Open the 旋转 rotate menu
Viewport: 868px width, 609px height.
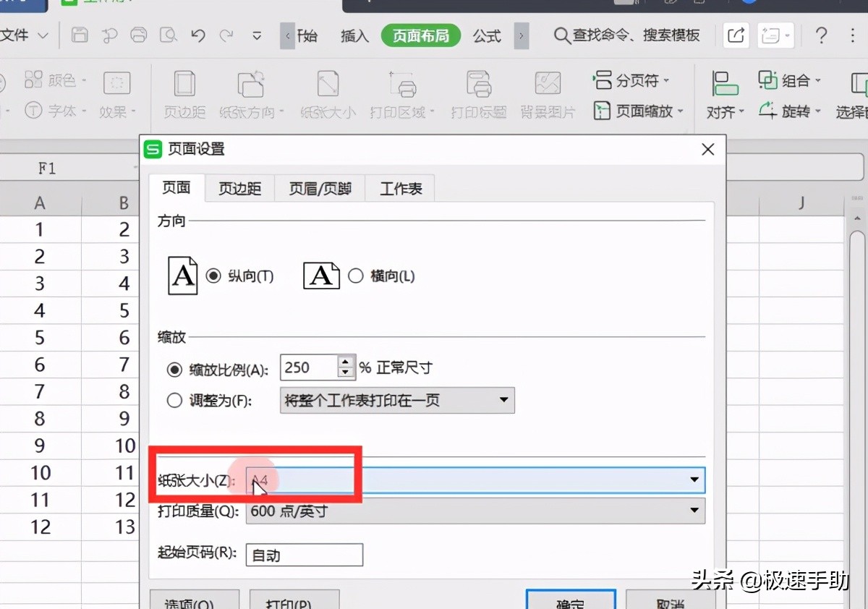790,111
